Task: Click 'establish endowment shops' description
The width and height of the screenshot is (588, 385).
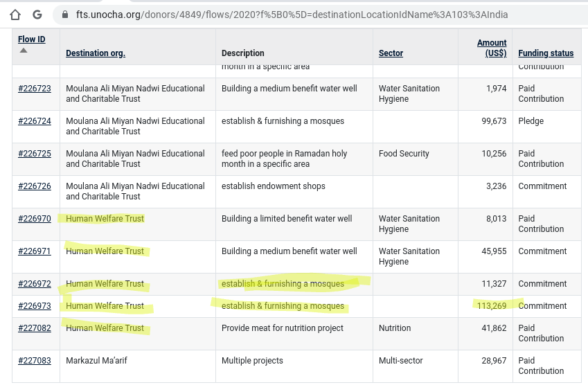Action: (274, 186)
